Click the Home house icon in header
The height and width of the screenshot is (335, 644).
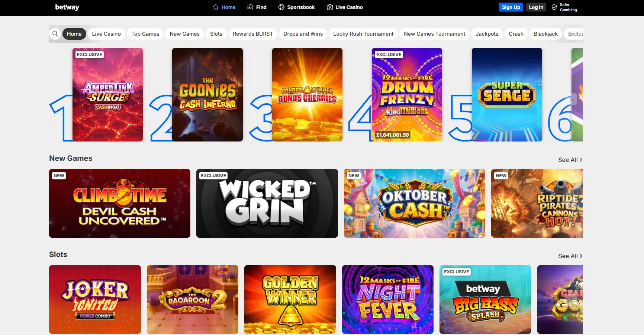pos(216,7)
